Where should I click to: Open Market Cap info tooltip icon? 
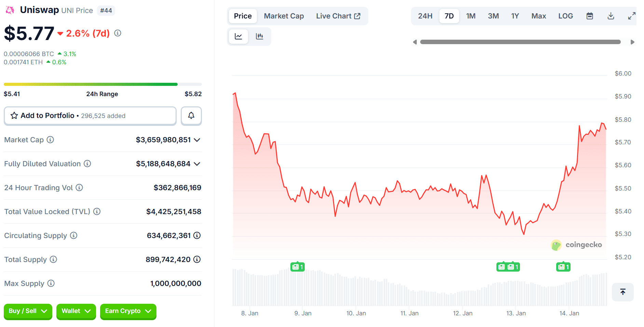[50, 140]
